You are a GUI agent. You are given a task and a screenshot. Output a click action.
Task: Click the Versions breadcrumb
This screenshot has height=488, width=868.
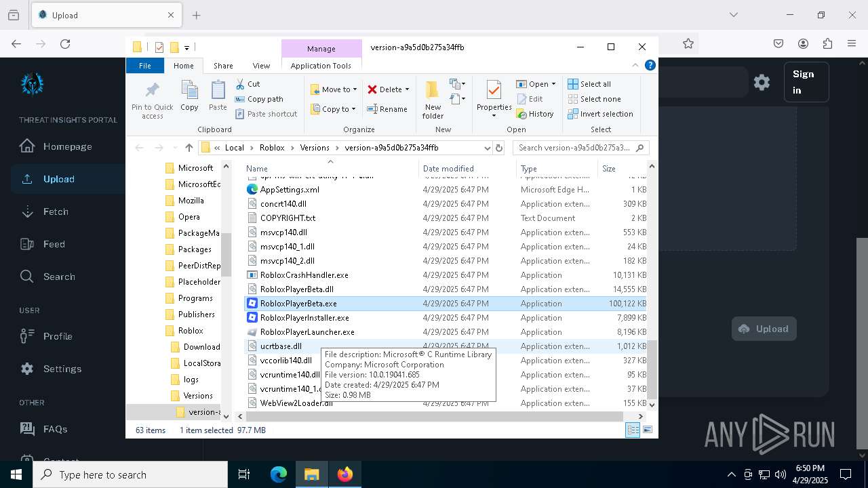coord(315,148)
